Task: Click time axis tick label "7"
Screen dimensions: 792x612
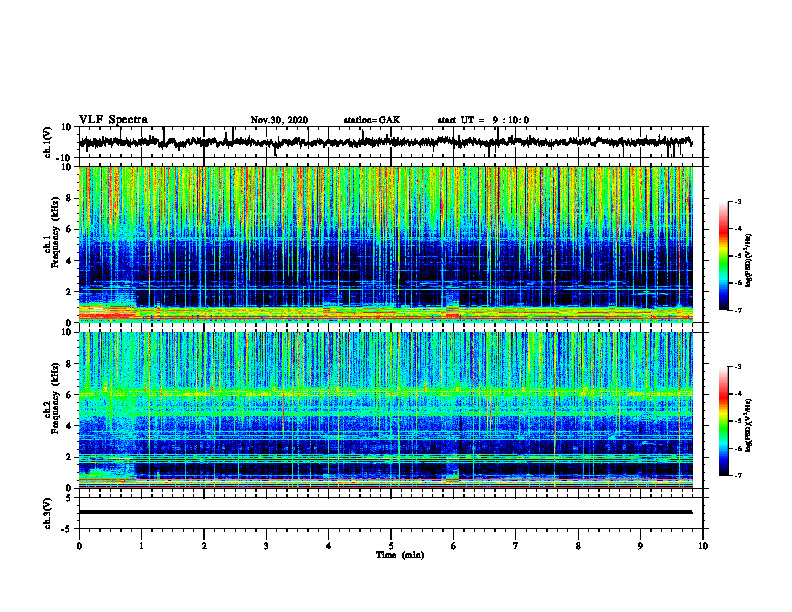Action: [516, 546]
